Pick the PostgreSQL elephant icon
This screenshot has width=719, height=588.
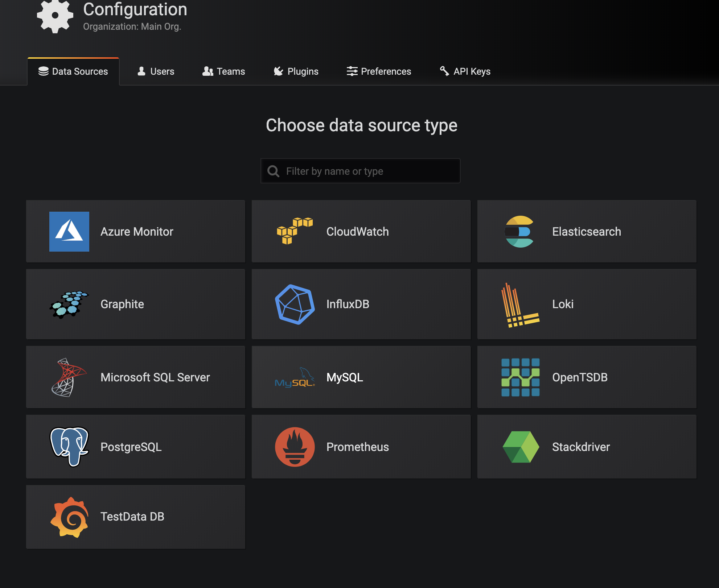pos(69,447)
